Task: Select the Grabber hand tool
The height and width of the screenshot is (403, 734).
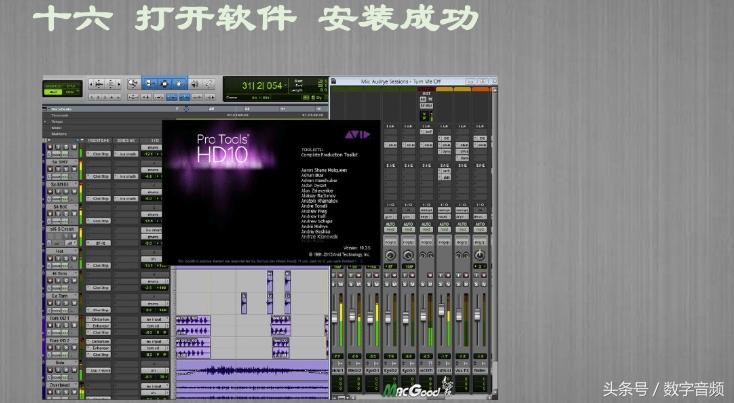Action: (179, 83)
